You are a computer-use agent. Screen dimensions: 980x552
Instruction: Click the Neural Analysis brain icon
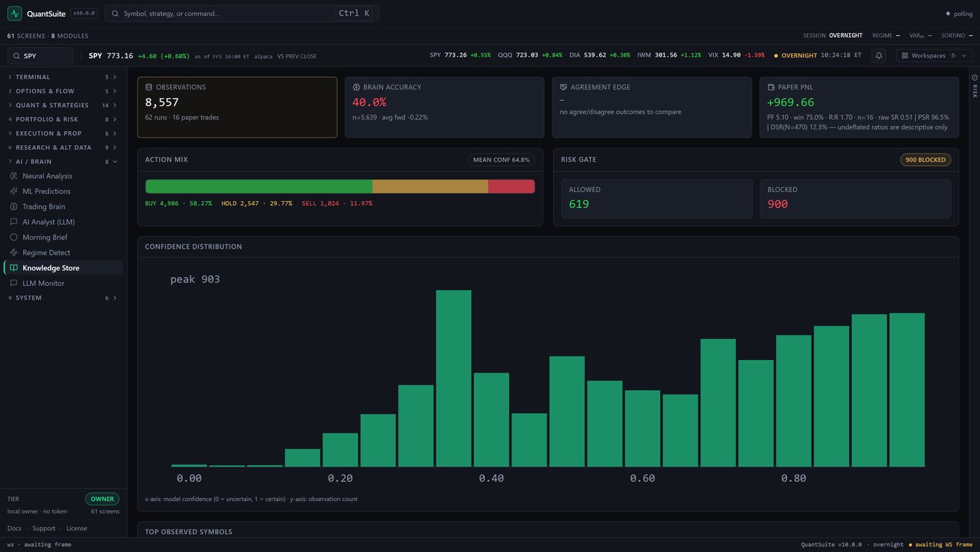pyautogui.click(x=14, y=176)
